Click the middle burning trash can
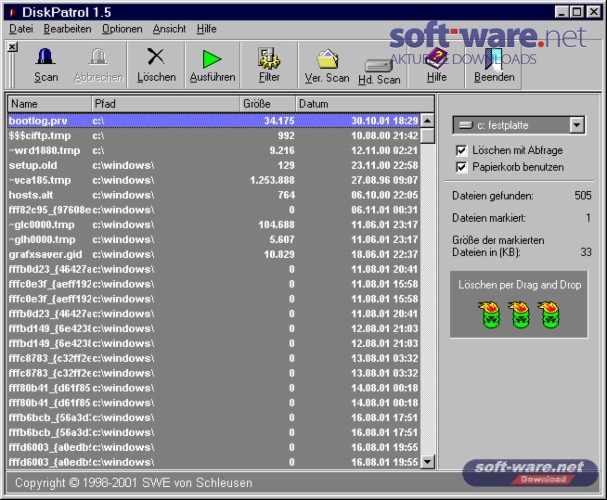 [x=520, y=315]
